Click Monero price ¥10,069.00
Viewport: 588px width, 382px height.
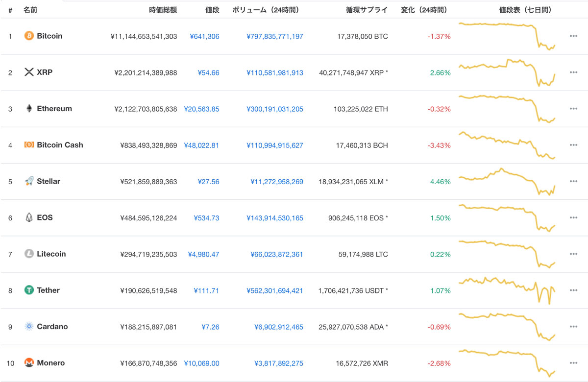pos(201,363)
